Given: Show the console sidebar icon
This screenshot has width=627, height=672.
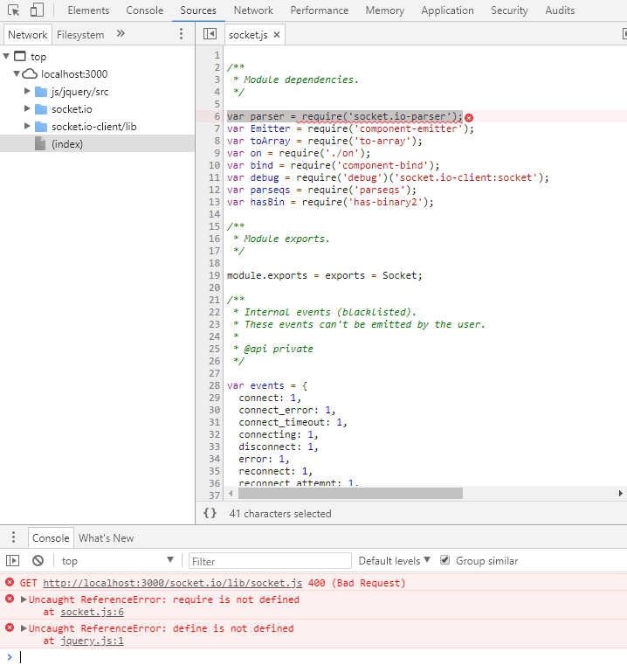Looking at the screenshot, I should tap(13, 560).
